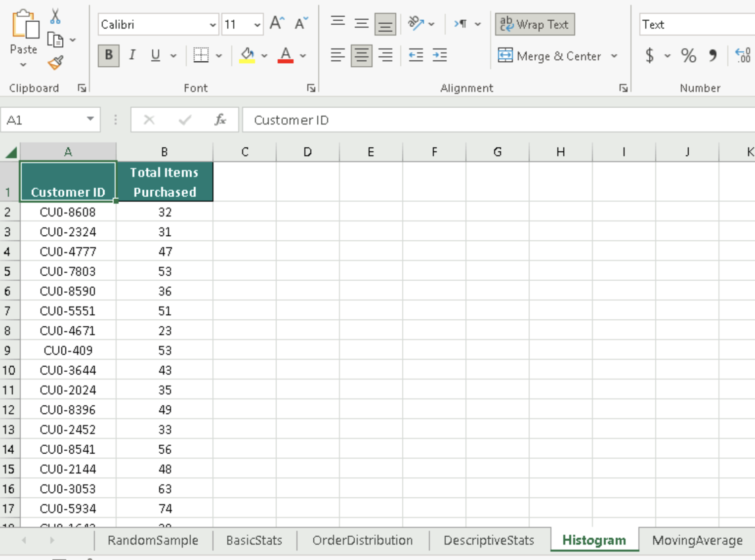Select the Center alignment icon
This screenshot has width=755, height=560.
point(361,55)
